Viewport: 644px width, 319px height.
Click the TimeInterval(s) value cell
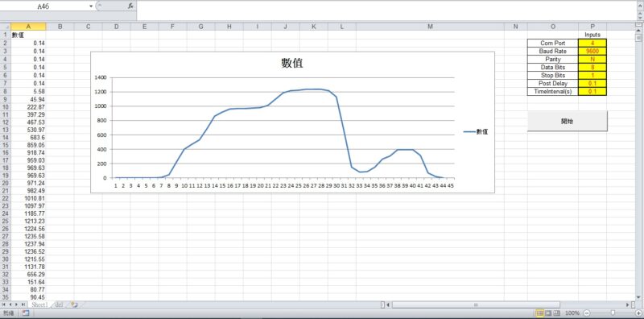point(592,91)
